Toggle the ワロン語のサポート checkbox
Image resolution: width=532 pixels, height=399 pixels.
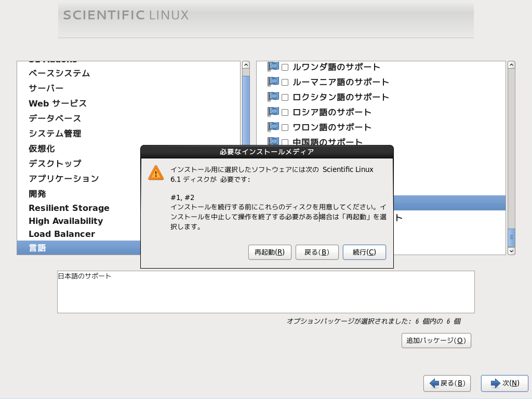285,128
